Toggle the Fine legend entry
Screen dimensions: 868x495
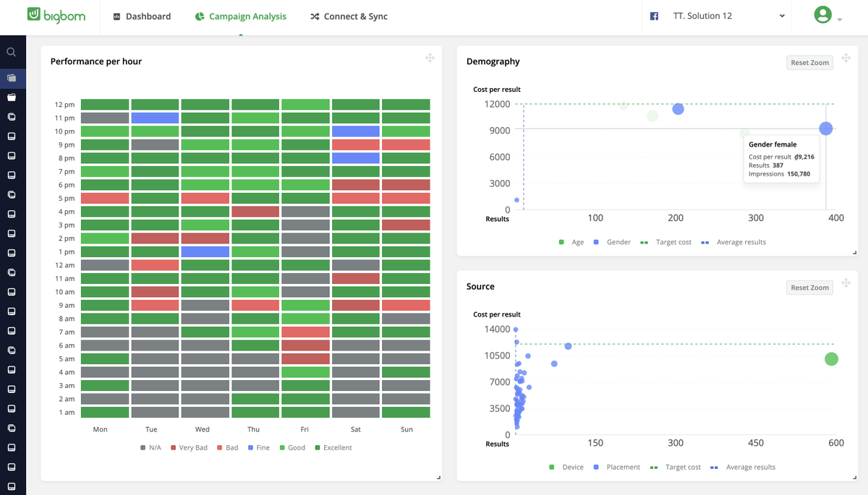(259, 448)
